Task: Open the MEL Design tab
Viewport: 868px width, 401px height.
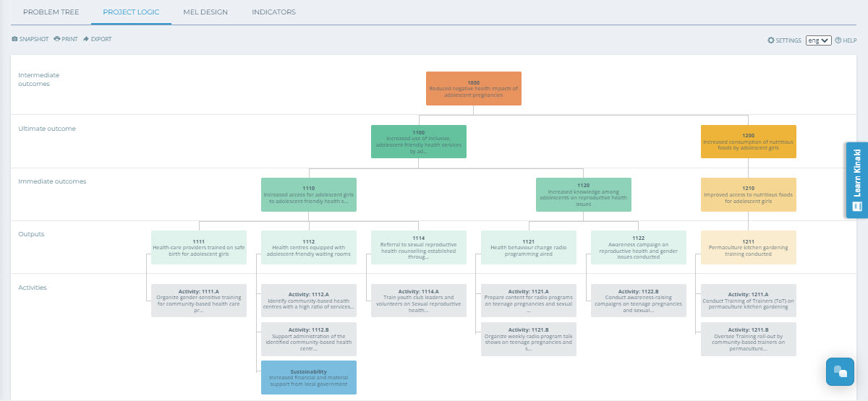Action: 204,12
